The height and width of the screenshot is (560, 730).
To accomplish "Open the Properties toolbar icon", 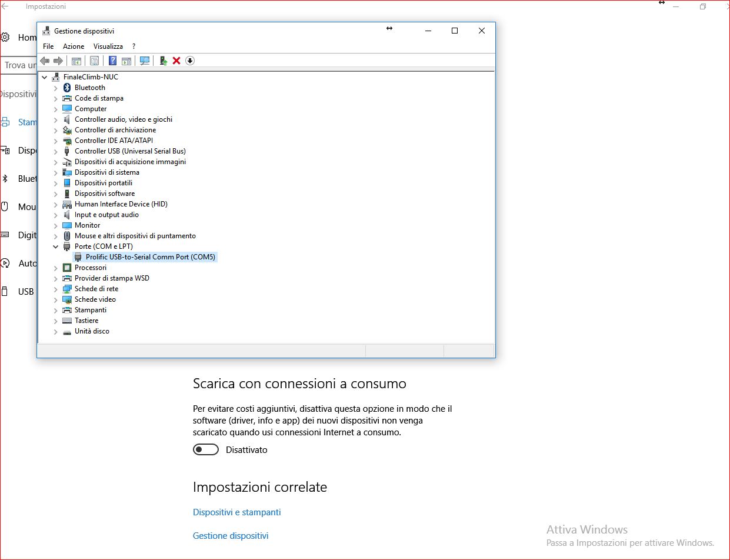I will coord(94,61).
